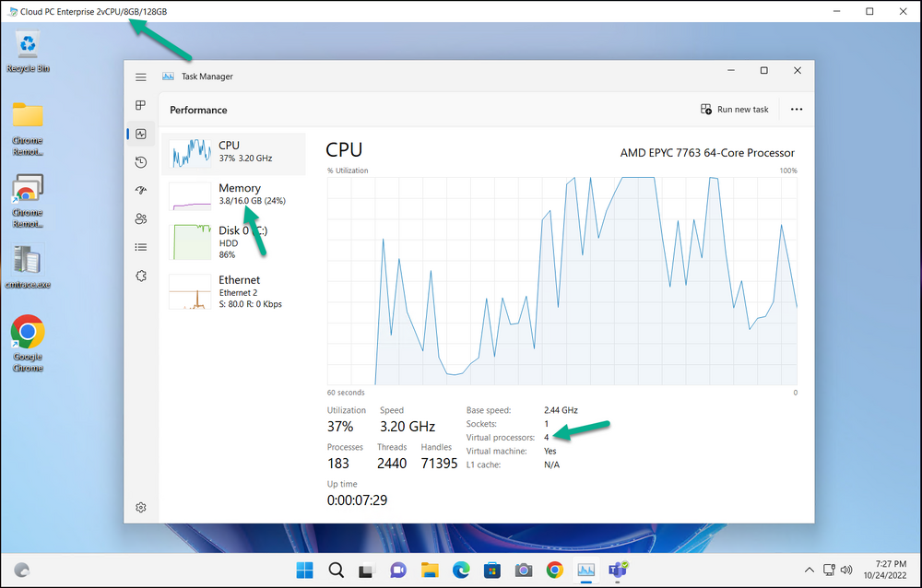Switch to the Processes page in sidebar
This screenshot has width=922, height=588.
(x=140, y=105)
